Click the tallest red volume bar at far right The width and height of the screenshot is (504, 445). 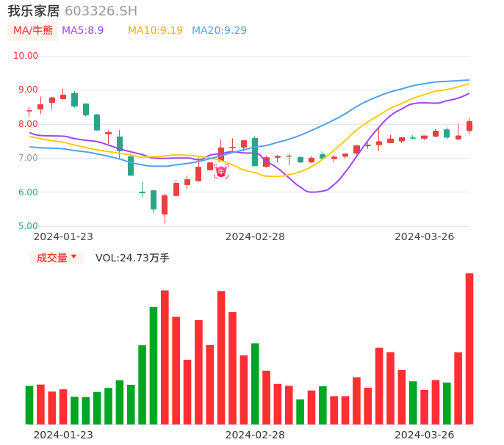point(469,348)
